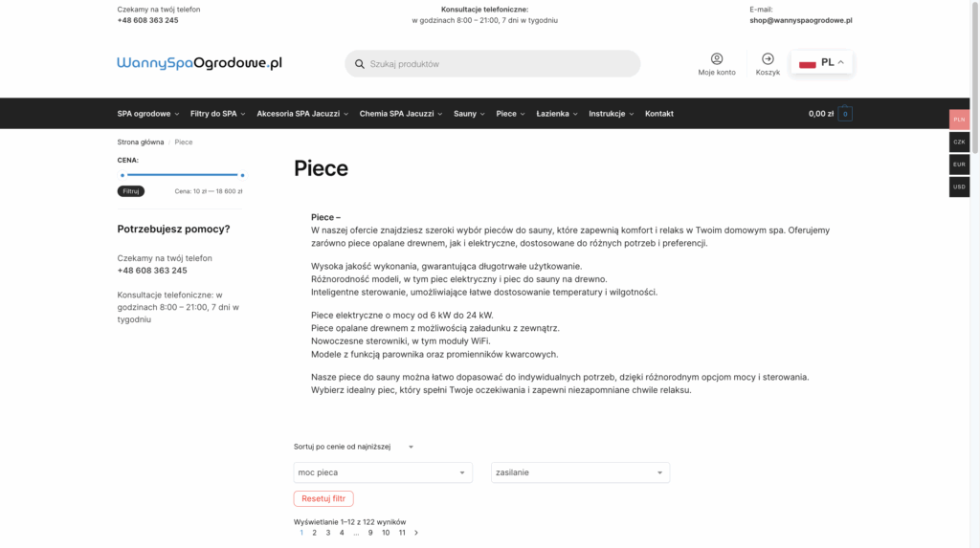Go to next results page arrow
The image size is (980, 548).
pos(416,533)
